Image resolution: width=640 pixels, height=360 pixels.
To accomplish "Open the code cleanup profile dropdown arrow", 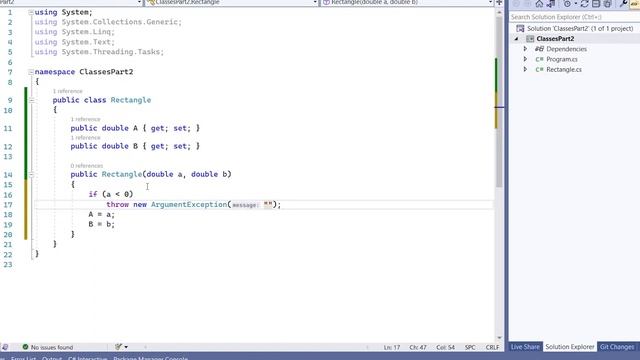I will (126, 347).
